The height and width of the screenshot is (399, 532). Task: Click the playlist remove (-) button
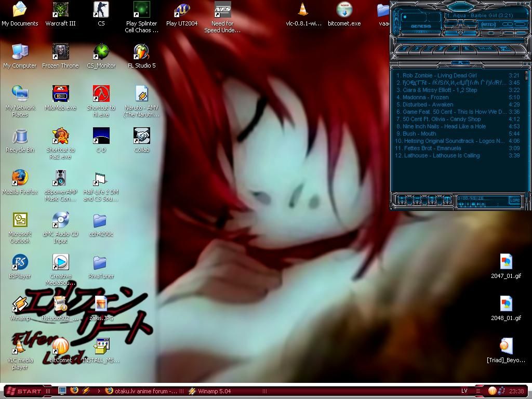pyautogui.click(x=417, y=200)
